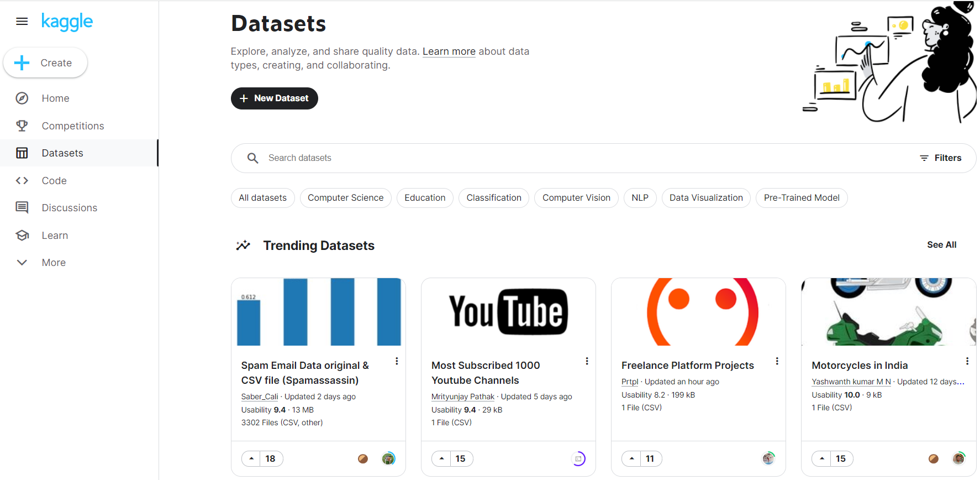Open Competitions via trophy icon

coord(22,126)
